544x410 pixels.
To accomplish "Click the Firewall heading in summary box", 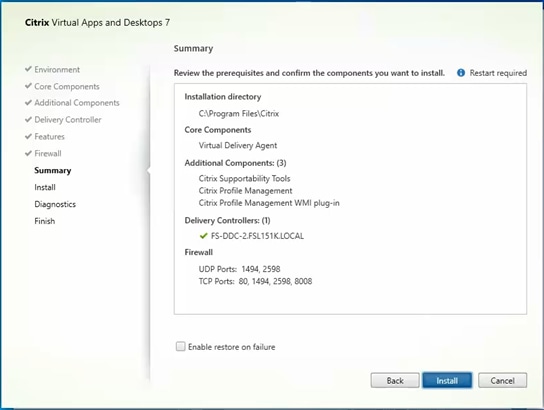I will 198,252.
